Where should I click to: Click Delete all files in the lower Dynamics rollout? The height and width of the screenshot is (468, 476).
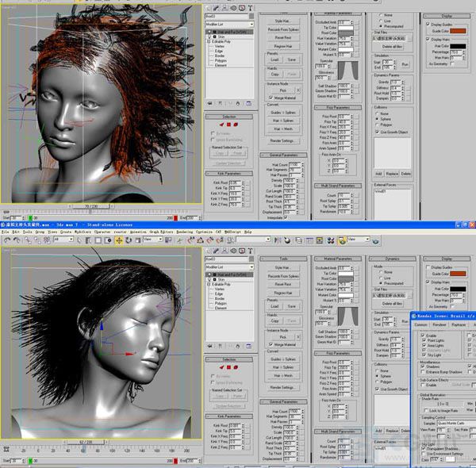click(x=392, y=304)
